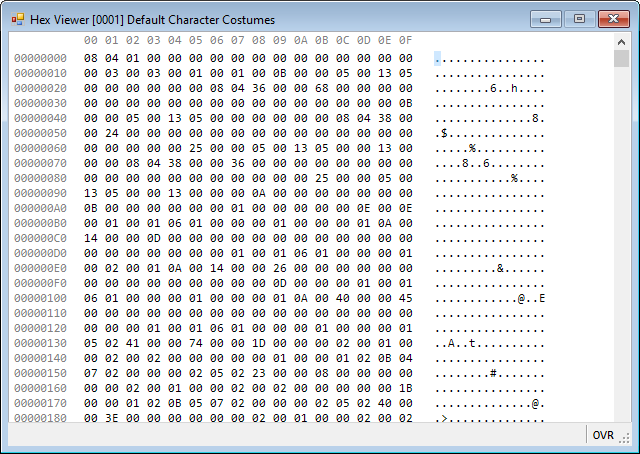Select byte 68 in row 00000020

[x=321, y=88]
